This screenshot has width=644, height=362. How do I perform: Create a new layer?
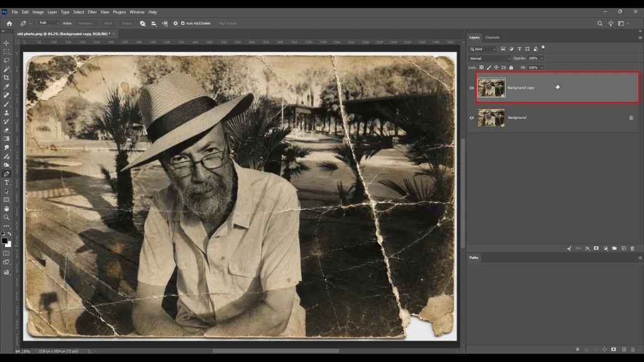tap(623, 248)
